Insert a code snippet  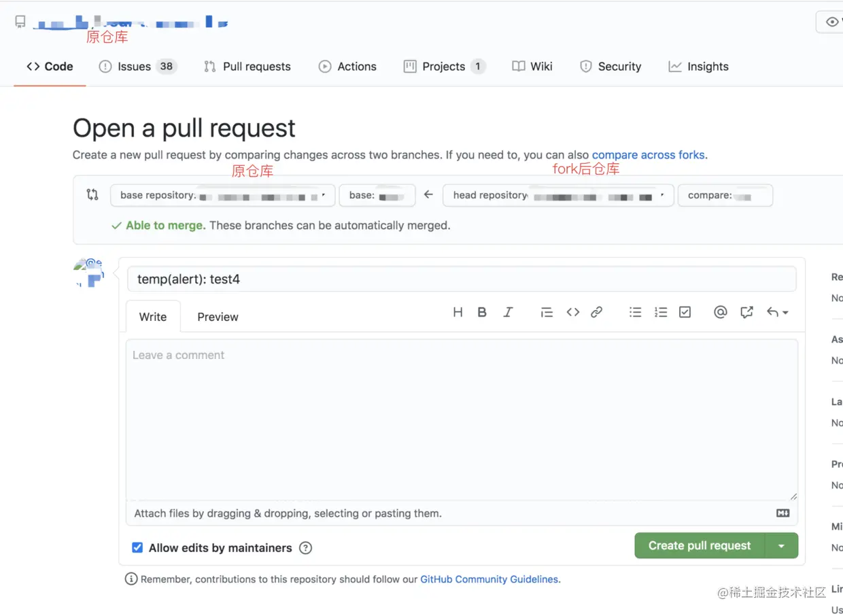coord(572,312)
